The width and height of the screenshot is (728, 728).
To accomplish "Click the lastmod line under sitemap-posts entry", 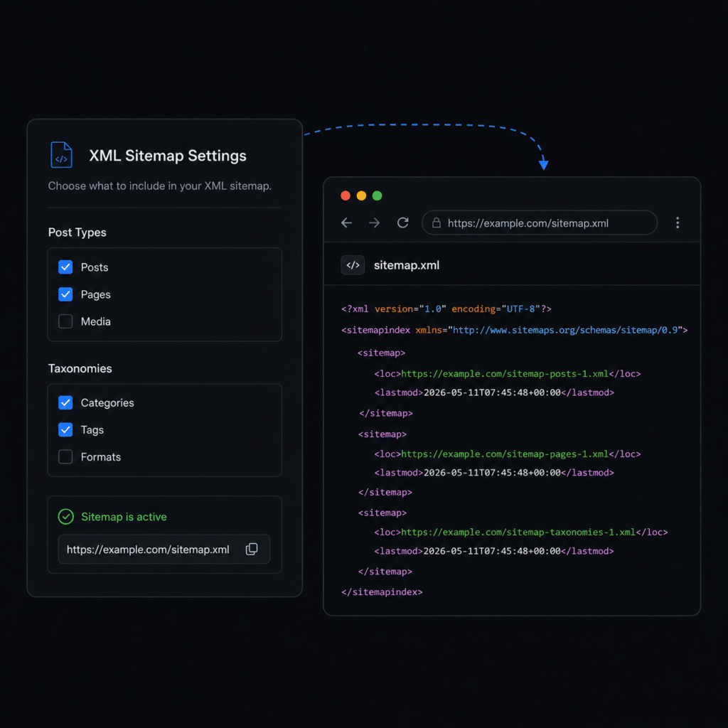I will 494,392.
